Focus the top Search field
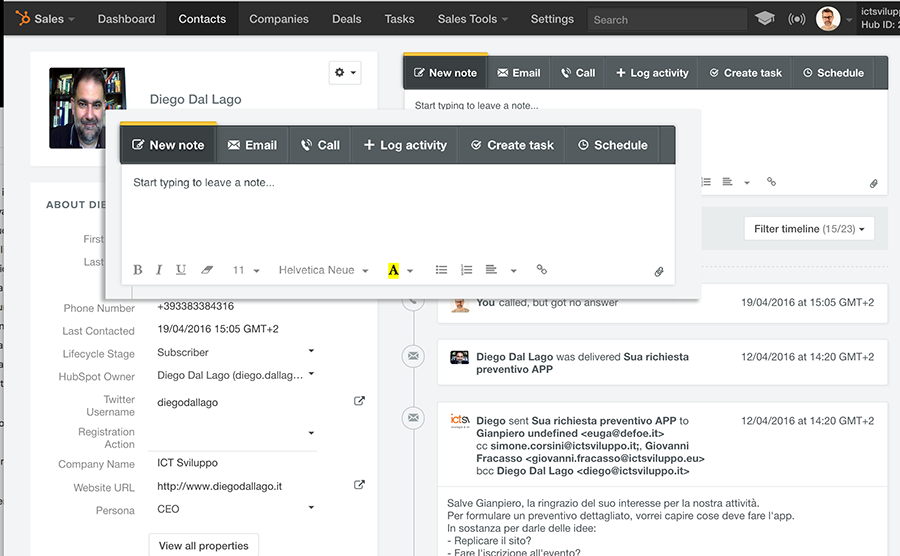Viewport: 900px width, 556px height. point(667,20)
